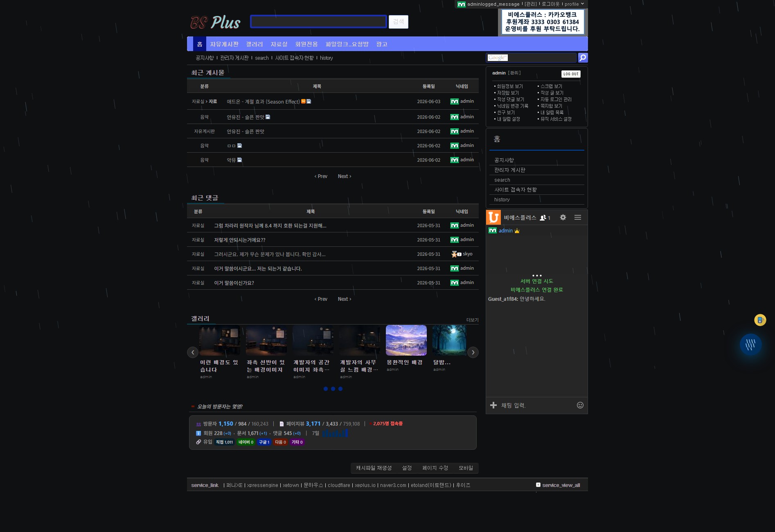Click the 7일 visitor bar chart
This screenshot has height=532, width=775.
pyautogui.click(x=335, y=433)
